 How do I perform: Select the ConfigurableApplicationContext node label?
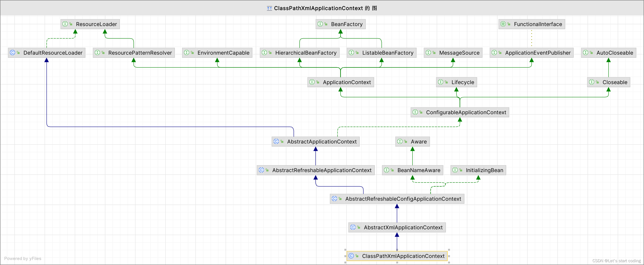(x=466, y=112)
